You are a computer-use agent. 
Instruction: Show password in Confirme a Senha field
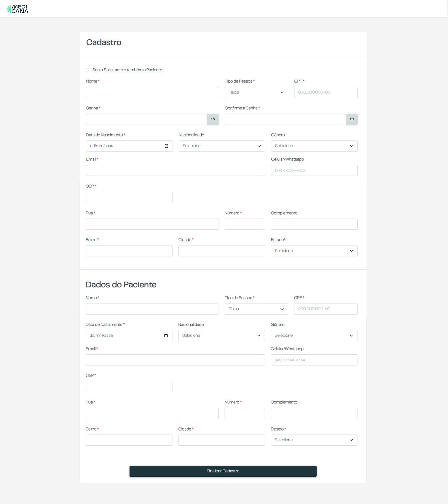point(352,119)
